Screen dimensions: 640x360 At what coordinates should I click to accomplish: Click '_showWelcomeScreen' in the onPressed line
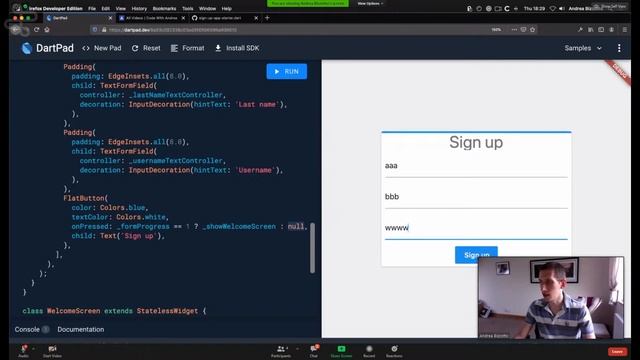coord(239,227)
